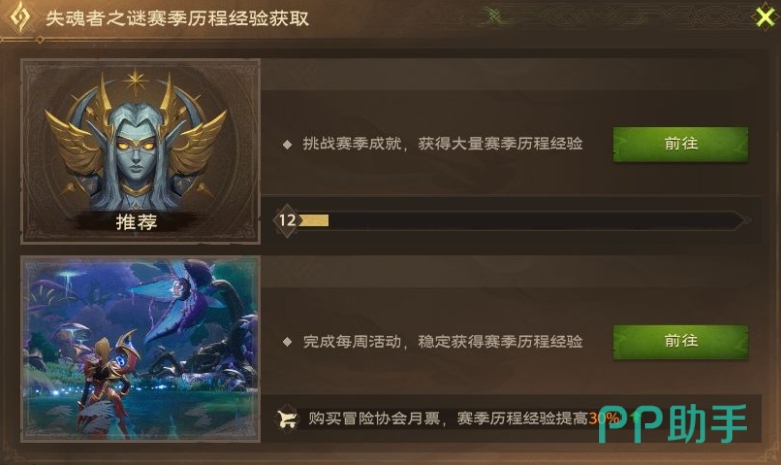Click the 失魂者之谜赛季历程经验获取 title text

tap(177, 18)
